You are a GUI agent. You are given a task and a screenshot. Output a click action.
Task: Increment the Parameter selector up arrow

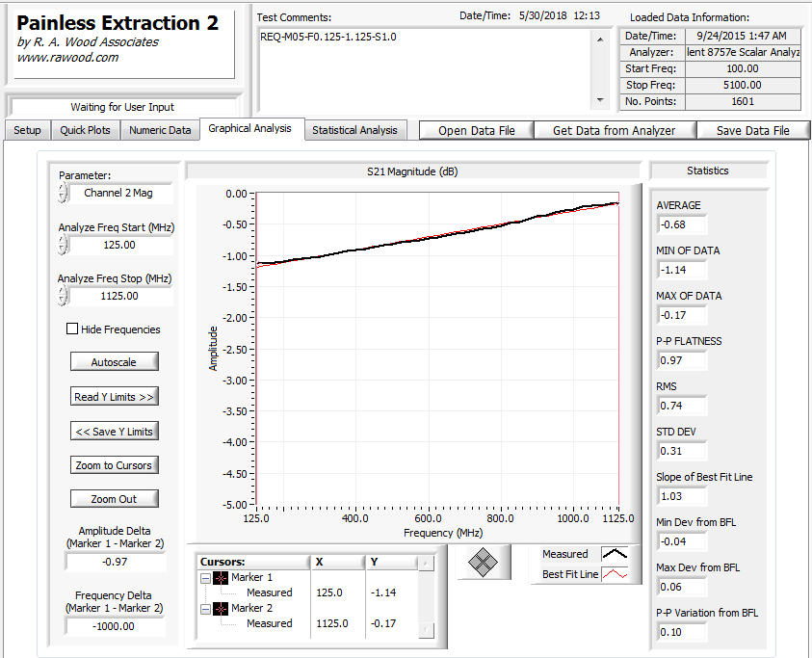pyautogui.click(x=63, y=189)
